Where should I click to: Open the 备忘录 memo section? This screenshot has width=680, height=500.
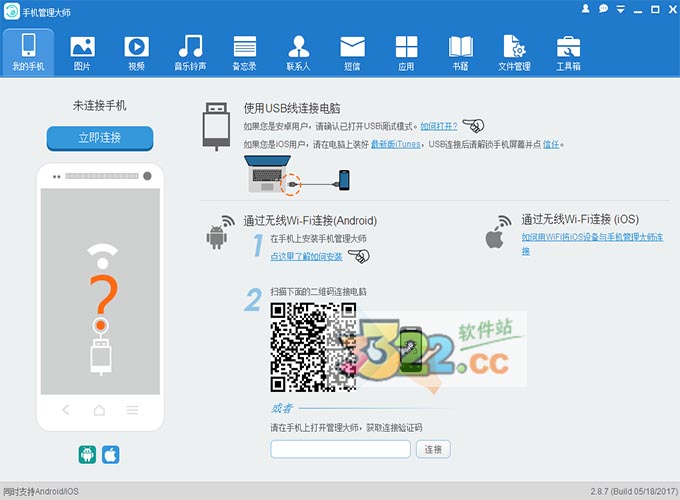(x=245, y=52)
